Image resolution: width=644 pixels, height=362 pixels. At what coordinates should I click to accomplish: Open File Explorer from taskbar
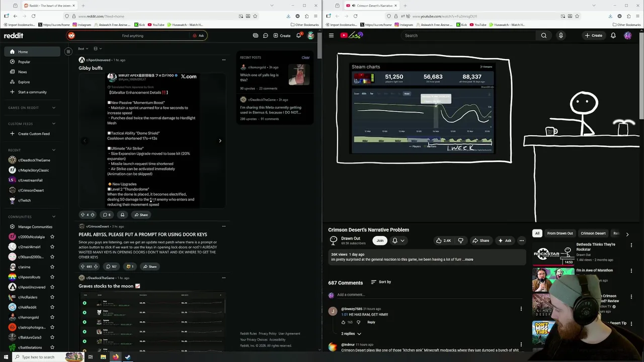point(103,357)
